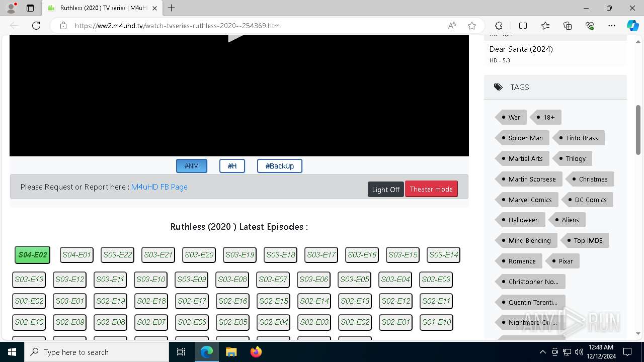644x362 pixels.
Task: Open a new tab with plus button
Action: click(172, 8)
